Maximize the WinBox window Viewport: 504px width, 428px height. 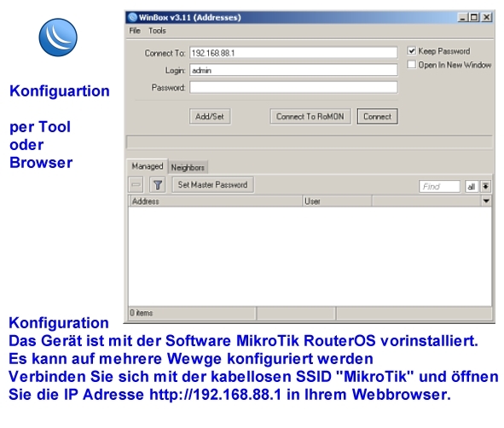point(474,17)
